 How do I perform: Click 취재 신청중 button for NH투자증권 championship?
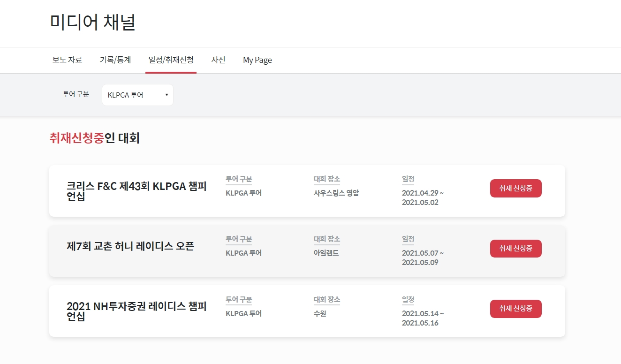tap(515, 309)
